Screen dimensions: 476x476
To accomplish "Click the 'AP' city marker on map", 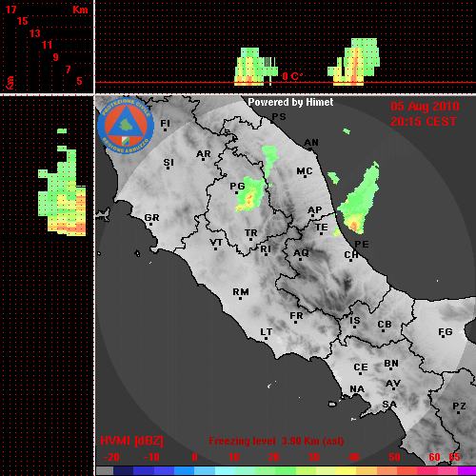I will (x=314, y=211).
